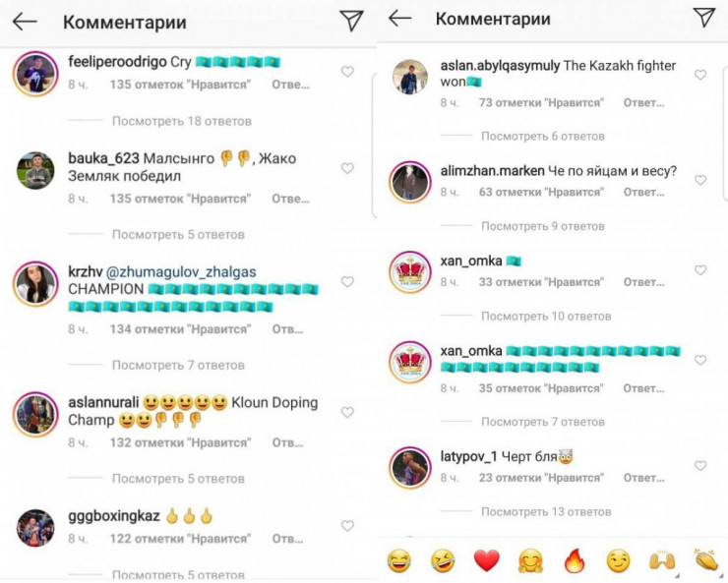Insert the red heart emoji reaction

click(486, 560)
